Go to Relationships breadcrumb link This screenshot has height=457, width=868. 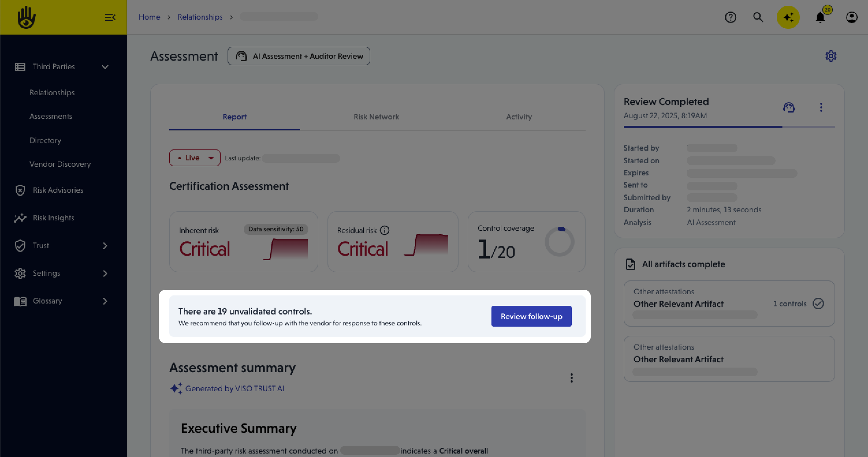tap(200, 17)
